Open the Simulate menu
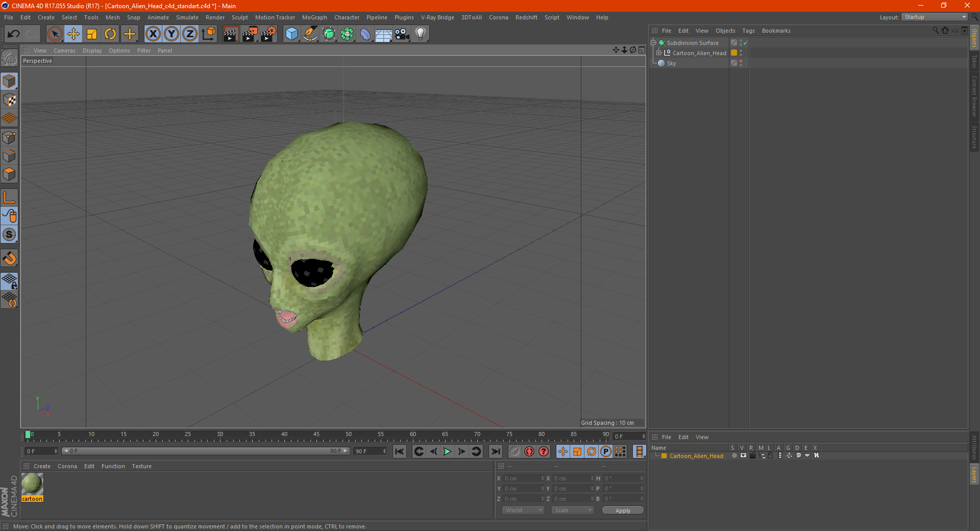 [x=187, y=17]
